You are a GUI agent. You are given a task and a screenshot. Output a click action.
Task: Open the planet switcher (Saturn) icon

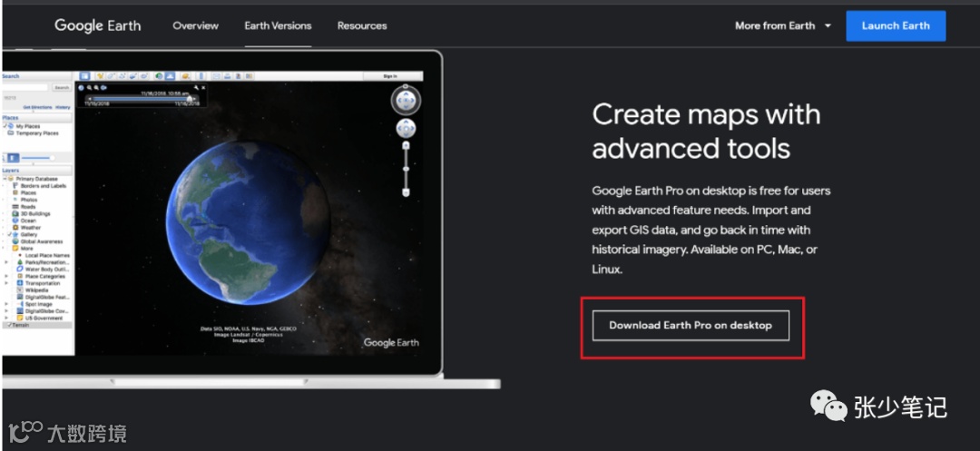click(x=186, y=76)
